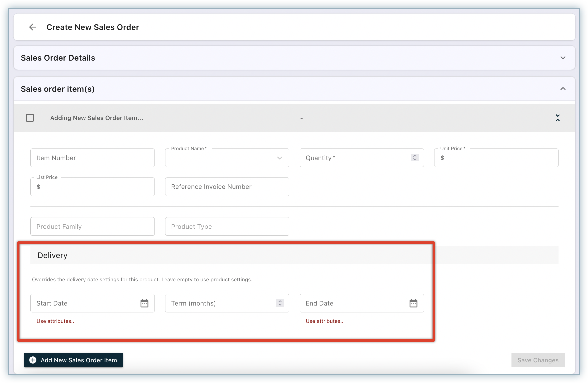Open the End Date calendar picker
The height and width of the screenshot is (383, 588).
pos(413,303)
